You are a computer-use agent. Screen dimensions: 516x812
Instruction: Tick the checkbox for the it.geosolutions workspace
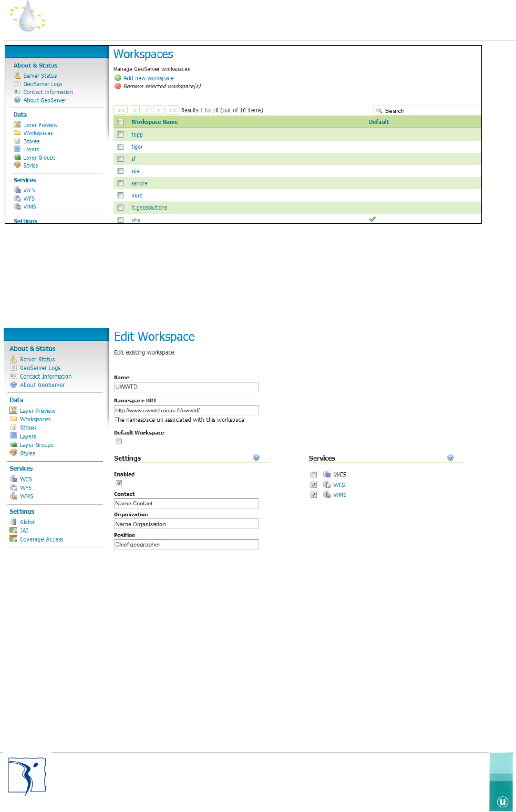pos(120,207)
